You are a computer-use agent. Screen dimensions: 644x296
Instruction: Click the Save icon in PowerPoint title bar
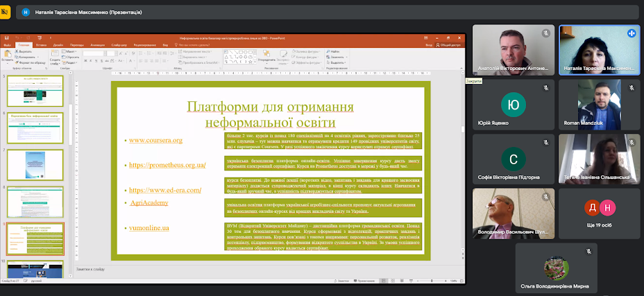click(x=6, y=37)
